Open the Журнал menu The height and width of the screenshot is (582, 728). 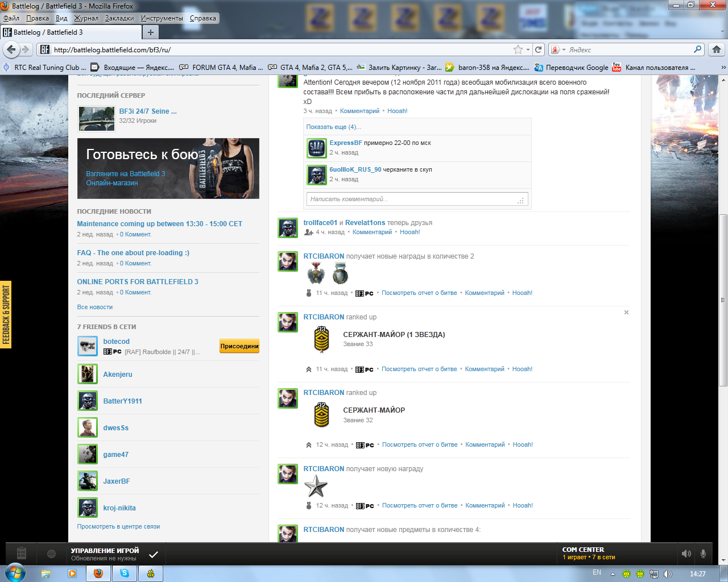pos(86,18)
